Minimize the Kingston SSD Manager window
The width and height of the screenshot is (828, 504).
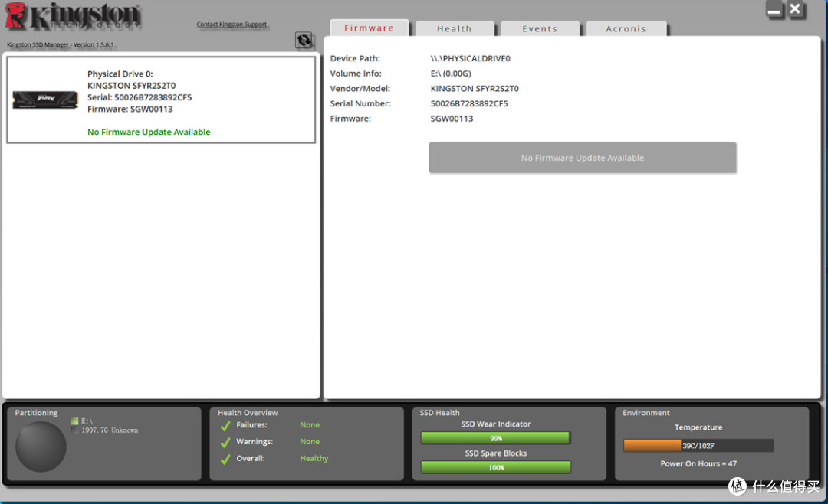774,9
